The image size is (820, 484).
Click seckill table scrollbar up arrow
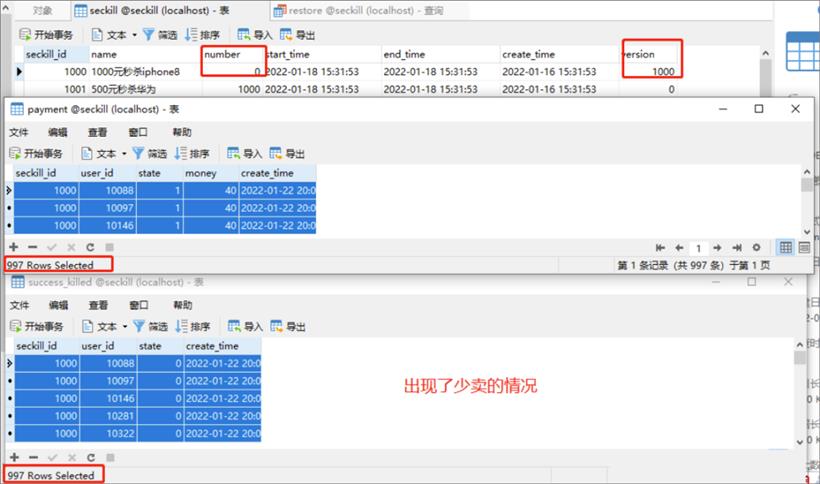click(766, 53)
